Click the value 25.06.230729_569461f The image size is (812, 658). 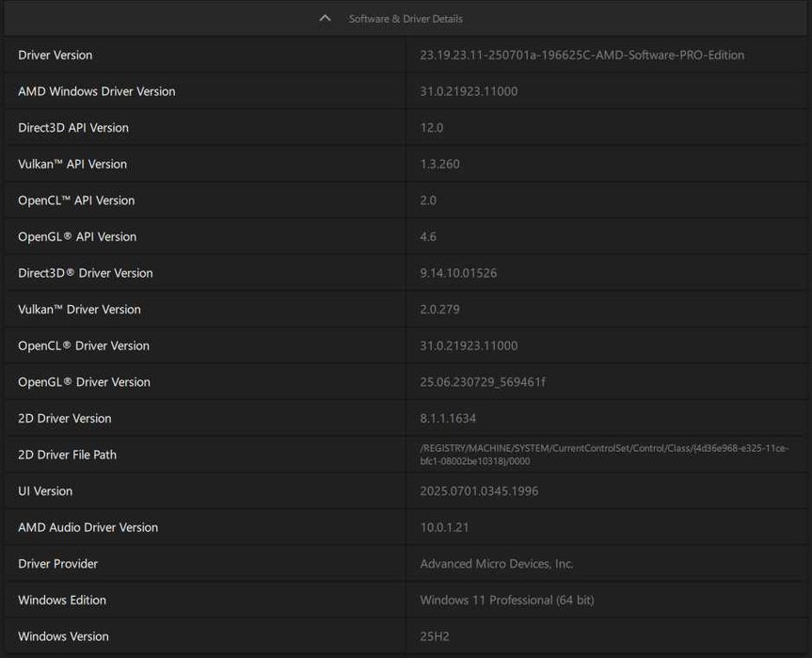[483, 382]
